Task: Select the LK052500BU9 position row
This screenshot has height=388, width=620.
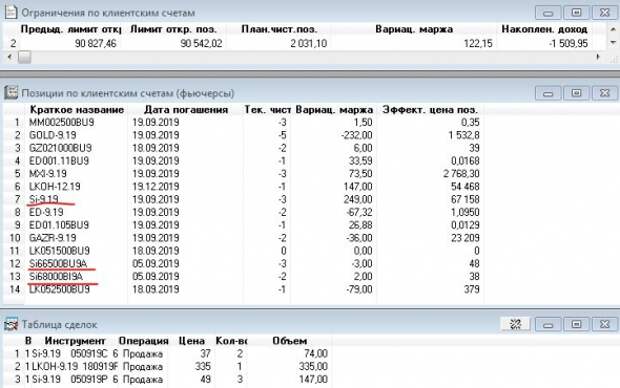Action: pos(244,290)
